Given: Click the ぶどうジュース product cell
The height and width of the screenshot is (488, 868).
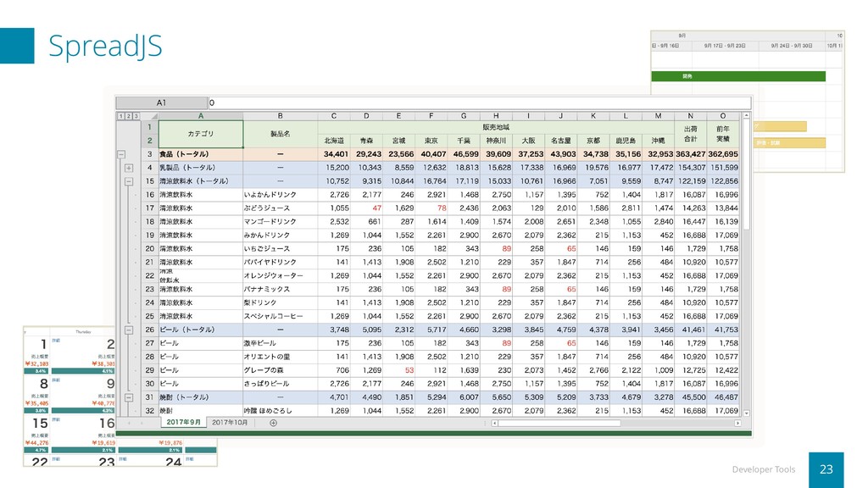Looking at the screenshot, I should 280,208.
